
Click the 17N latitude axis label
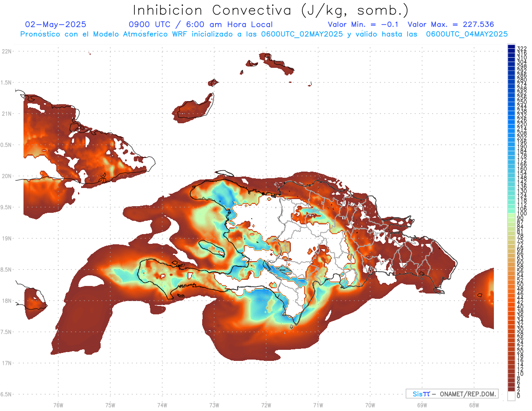[x=7, y=363]
